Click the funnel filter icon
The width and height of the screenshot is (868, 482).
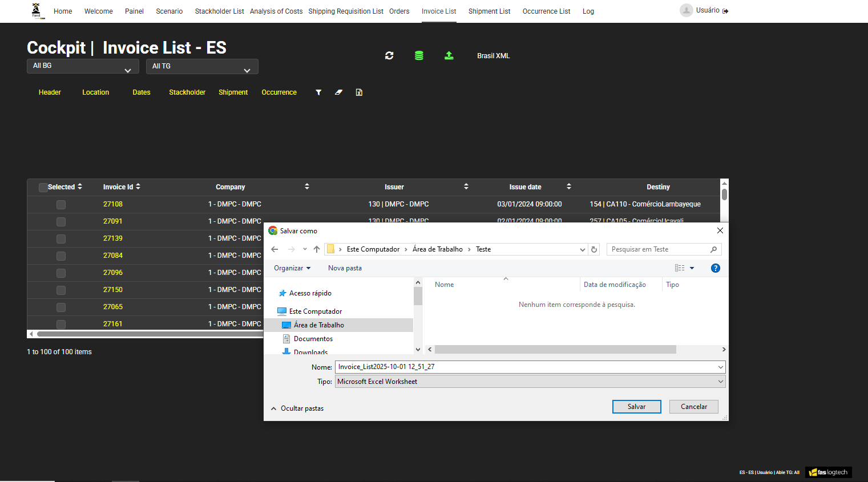pyautogui.click(x=318, y=92)
